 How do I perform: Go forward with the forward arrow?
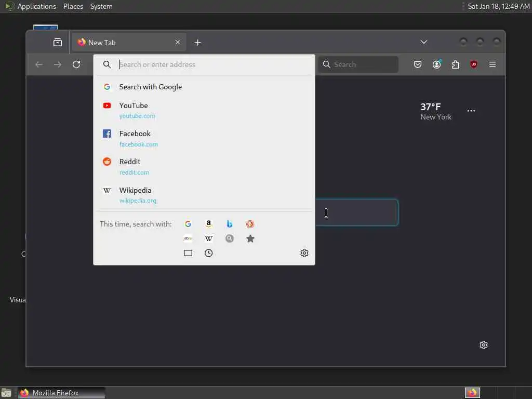(x=58, y=64)
